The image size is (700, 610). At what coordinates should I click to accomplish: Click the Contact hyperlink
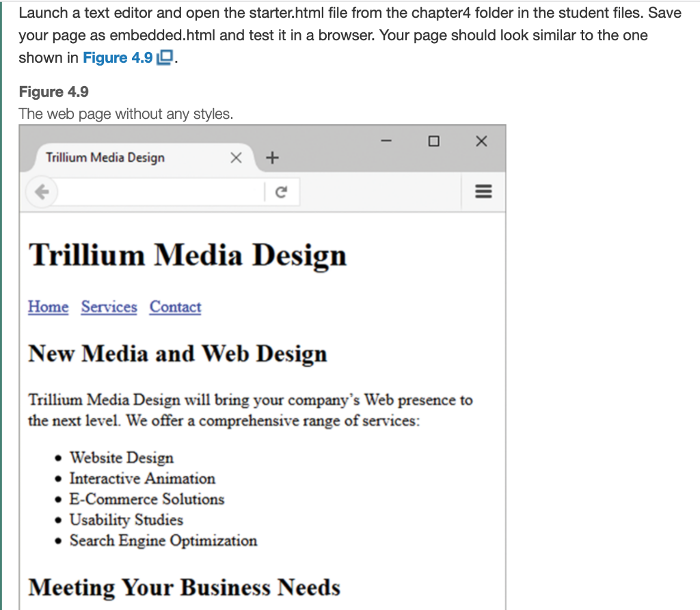pyautogui.click(x=175, y=307)
